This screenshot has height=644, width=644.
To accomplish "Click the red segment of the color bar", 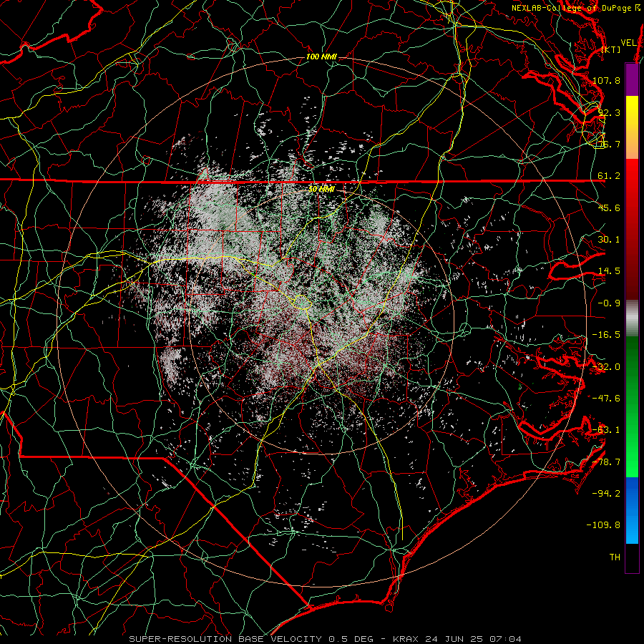I will point(632,229).
